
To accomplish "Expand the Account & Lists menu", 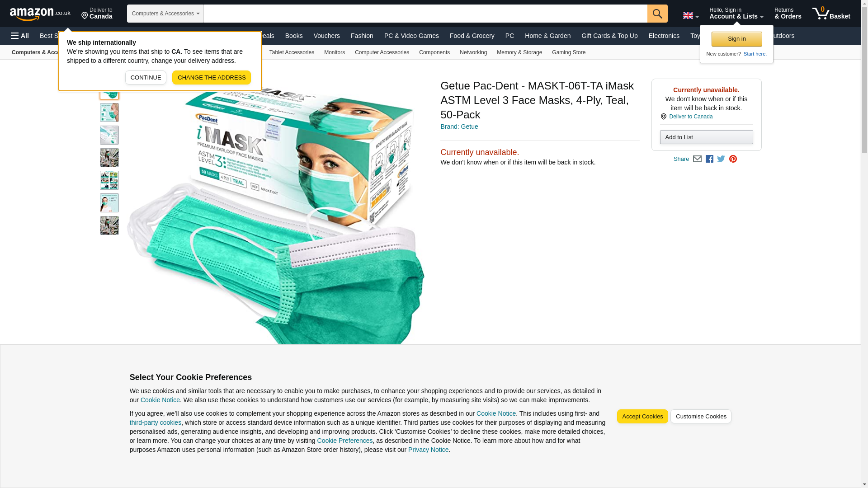I will [736, 14].
